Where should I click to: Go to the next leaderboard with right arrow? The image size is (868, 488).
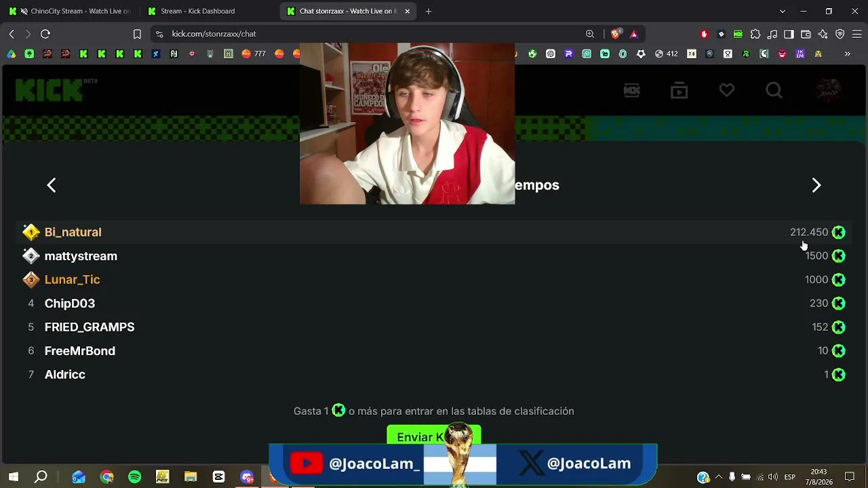click(x=816, y=185)
